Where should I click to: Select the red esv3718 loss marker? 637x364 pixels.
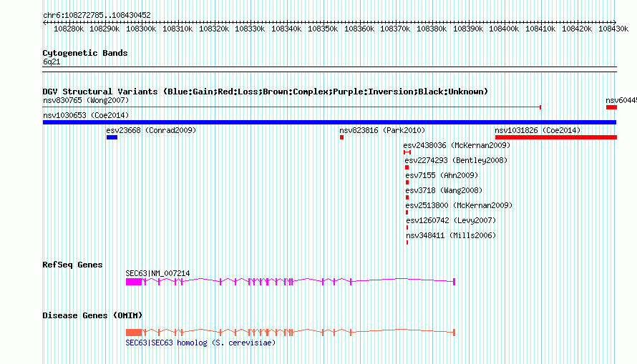pos(407,197)
